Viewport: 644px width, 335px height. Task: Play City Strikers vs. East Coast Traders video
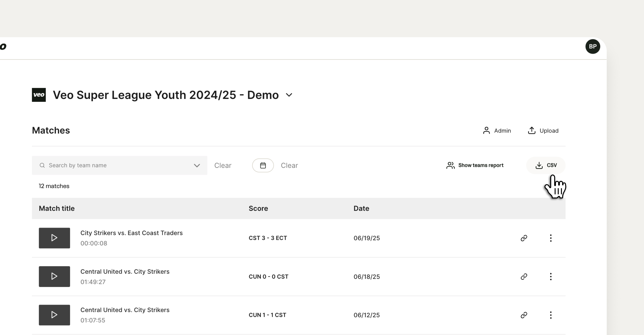coord(54,238)
